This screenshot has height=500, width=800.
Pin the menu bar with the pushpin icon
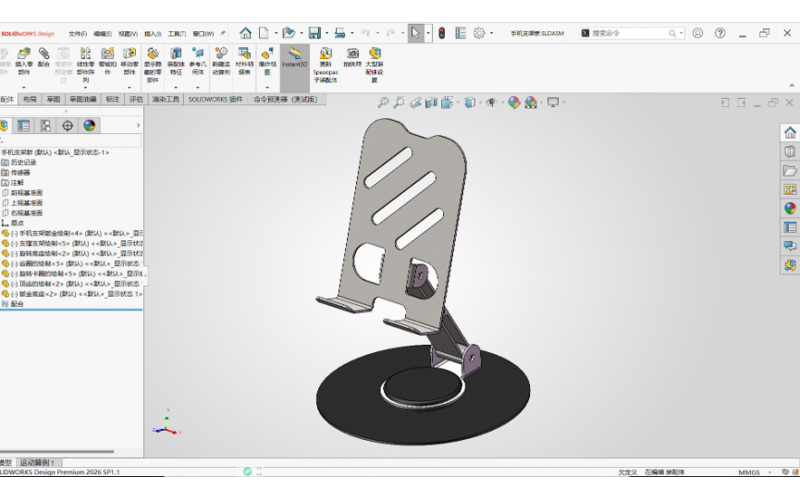pos(223,33)
